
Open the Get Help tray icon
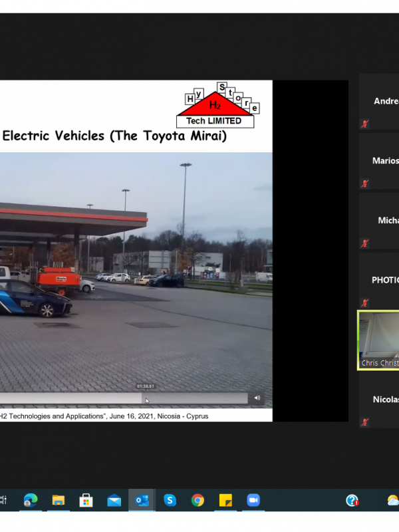pos(352,501)
